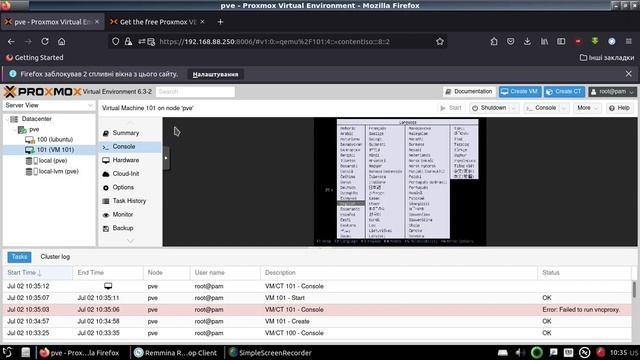Open the Task History section
The height and width of the screenshot is (360, 640).
pos(130,201)
